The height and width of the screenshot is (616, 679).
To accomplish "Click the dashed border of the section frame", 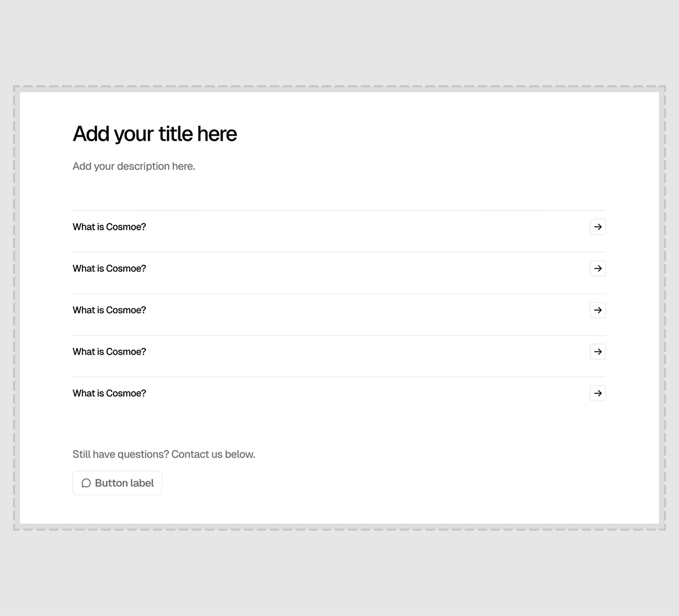I will click(339, 87).
